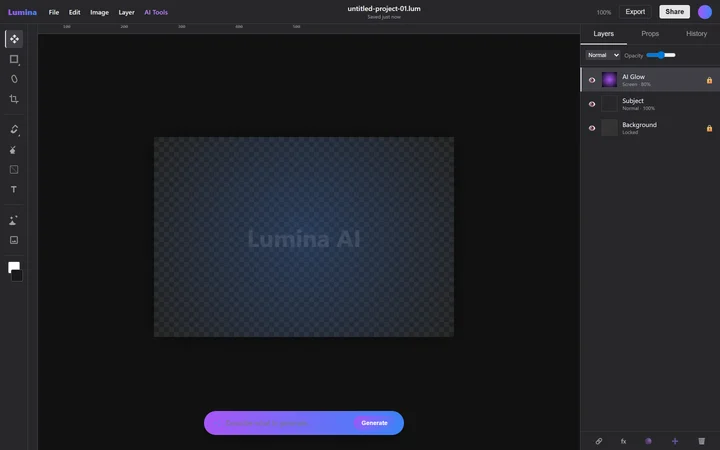This screenshot has width=720, height=450.
Task: Select the Subject layer row
Action: [x=650, y=104]
